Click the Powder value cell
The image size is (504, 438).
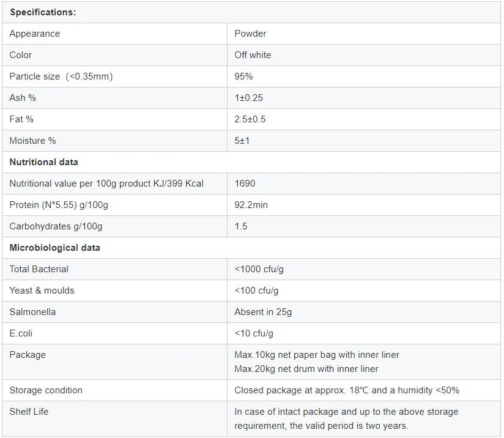tap(250, 34)
